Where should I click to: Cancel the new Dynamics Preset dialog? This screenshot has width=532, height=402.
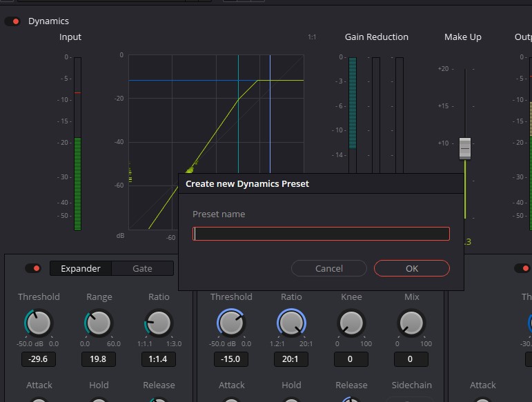point(328,268)
